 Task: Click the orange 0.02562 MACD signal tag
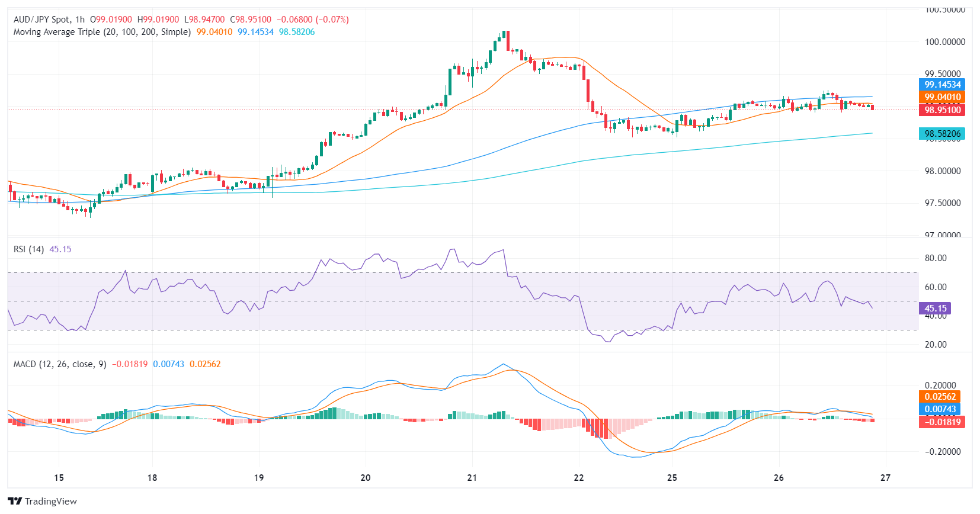pos(940,397)
